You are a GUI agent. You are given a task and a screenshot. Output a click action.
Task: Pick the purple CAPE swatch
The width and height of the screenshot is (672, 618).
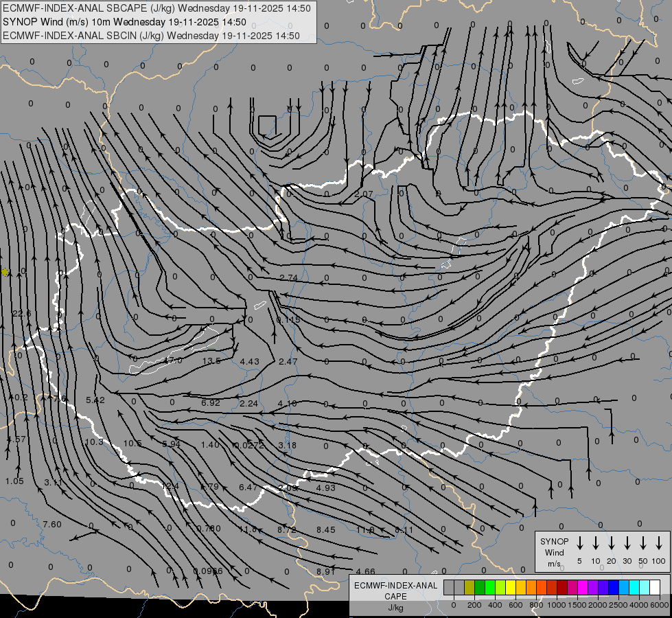pos(592,587)
